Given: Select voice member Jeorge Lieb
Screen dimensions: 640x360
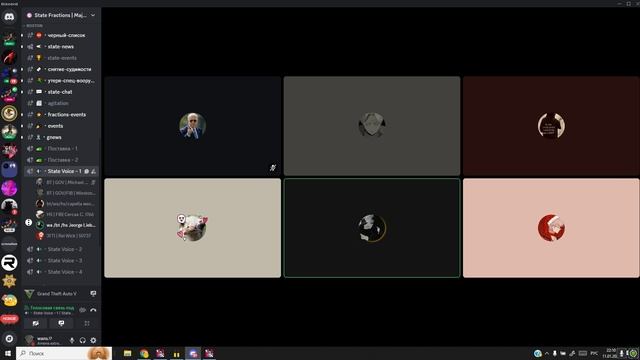Looking at the screenshot, I should [66, 225].
